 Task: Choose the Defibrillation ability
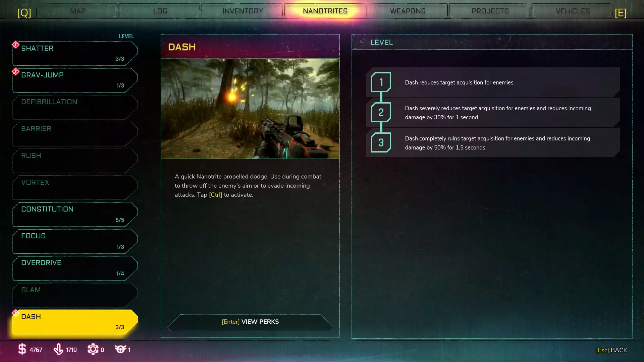click(75, 107)
